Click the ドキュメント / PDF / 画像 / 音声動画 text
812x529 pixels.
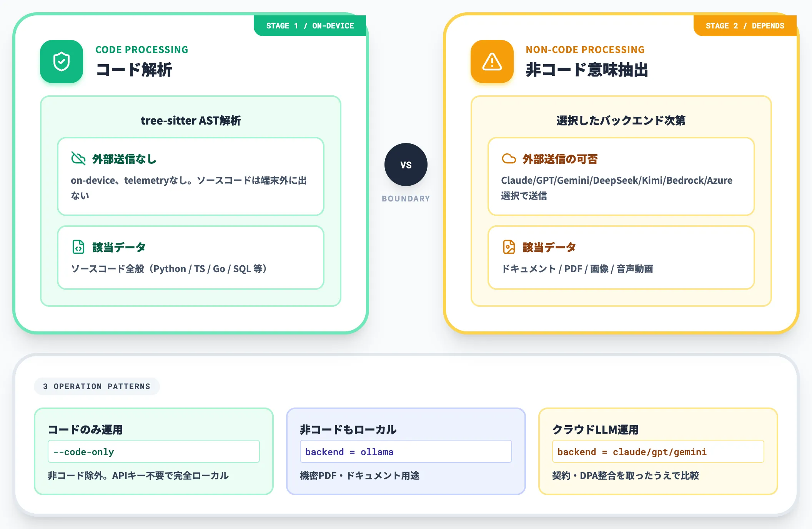tap(577, 269)
